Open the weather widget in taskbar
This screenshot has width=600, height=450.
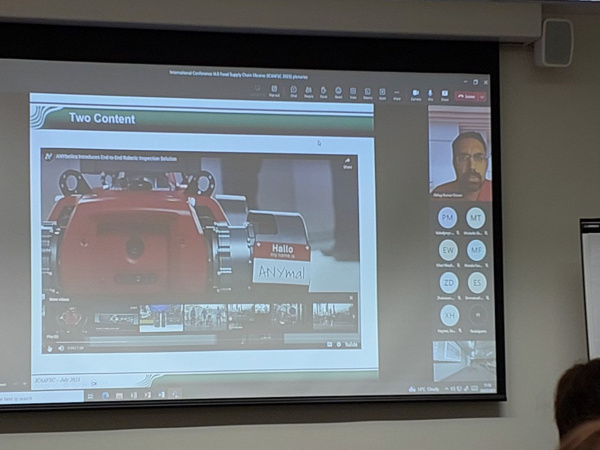tap(424, 389)
